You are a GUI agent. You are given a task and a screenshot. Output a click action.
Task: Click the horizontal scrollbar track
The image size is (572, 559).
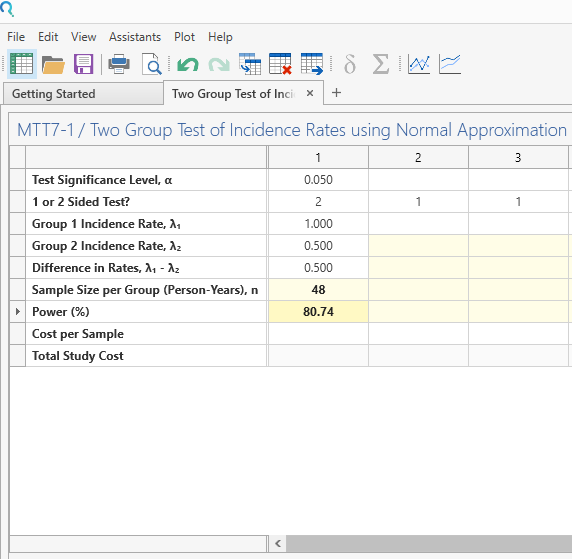click(429, 543)
